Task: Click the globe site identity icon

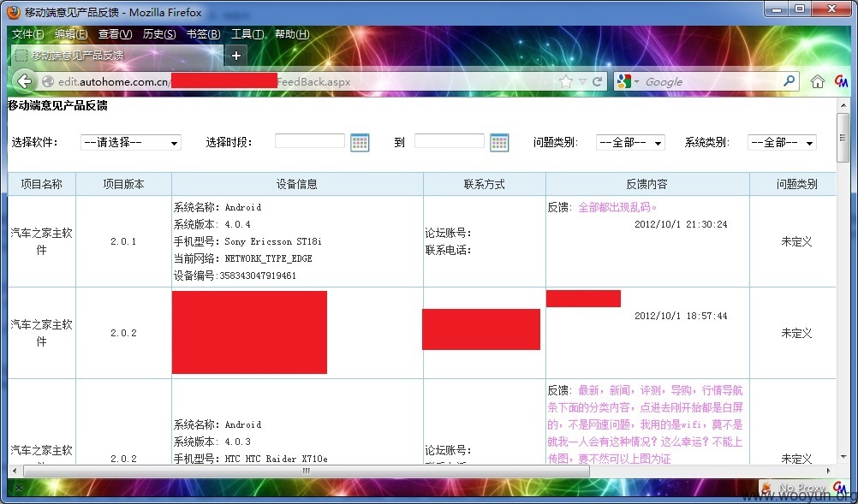Action: click(48, 81)
